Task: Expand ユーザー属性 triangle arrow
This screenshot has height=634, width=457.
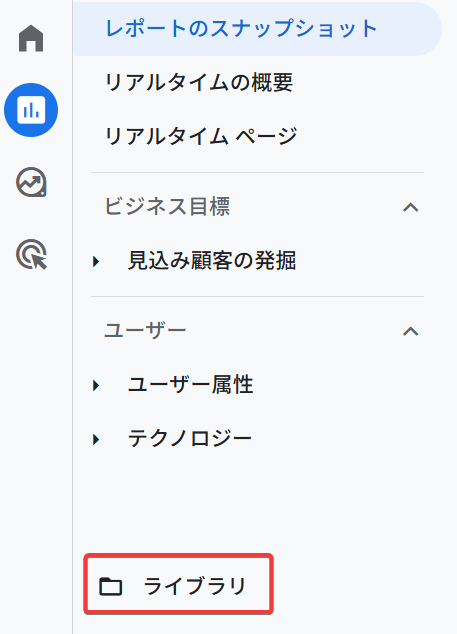Action: point(96,385)
